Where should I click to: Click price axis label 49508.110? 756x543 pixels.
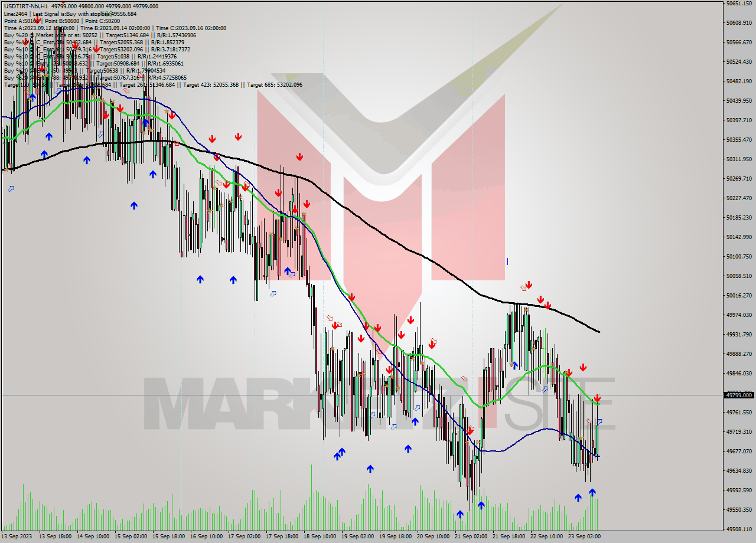pyautogui.click(x=739, y=529)
